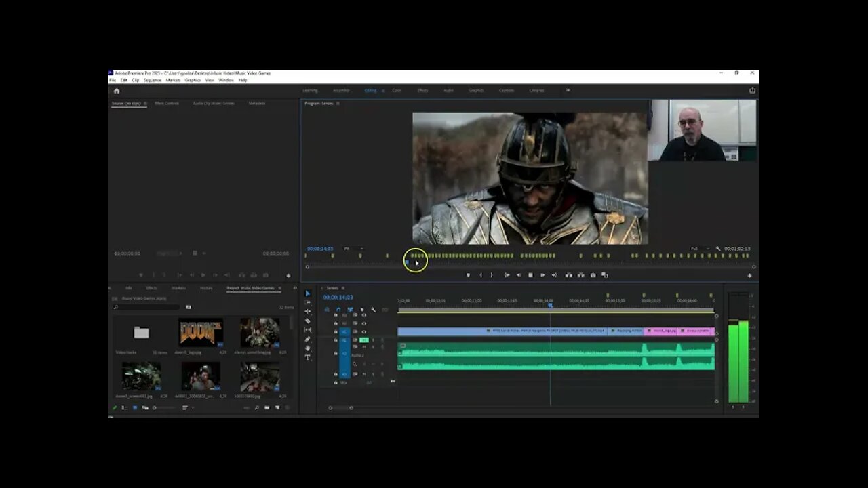Open the Audio Clip Mixer tab
The height and width of the screenshot is (488, 868).
point(214,103)
